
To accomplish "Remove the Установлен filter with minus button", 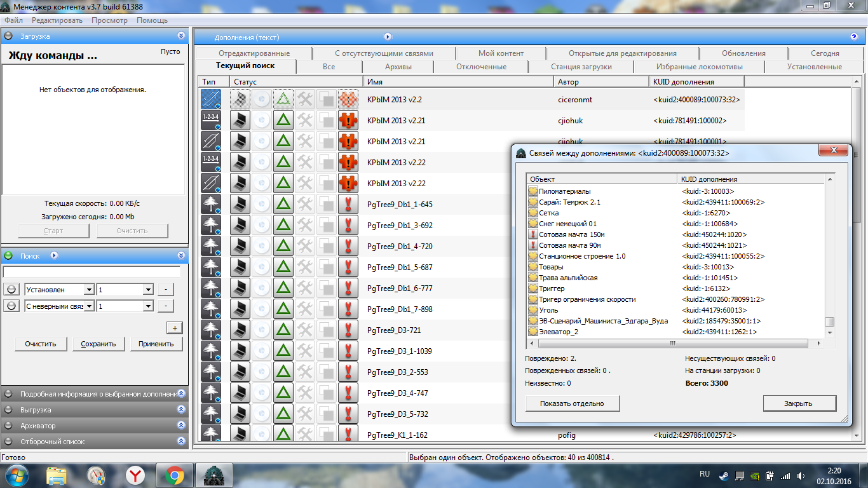I will [x=165, y=289].
